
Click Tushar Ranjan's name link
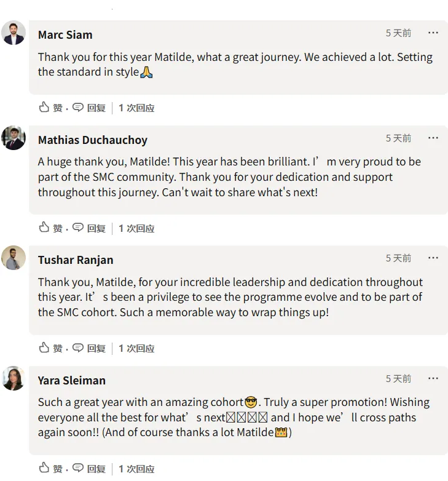[76, 260]
